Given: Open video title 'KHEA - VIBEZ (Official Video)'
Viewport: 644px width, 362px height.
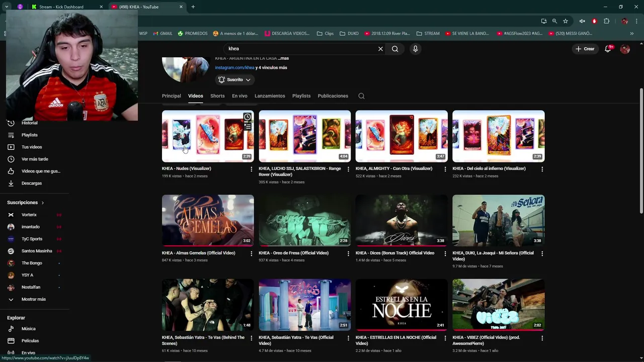Looking at the screenshot, I should pos(486,340).
